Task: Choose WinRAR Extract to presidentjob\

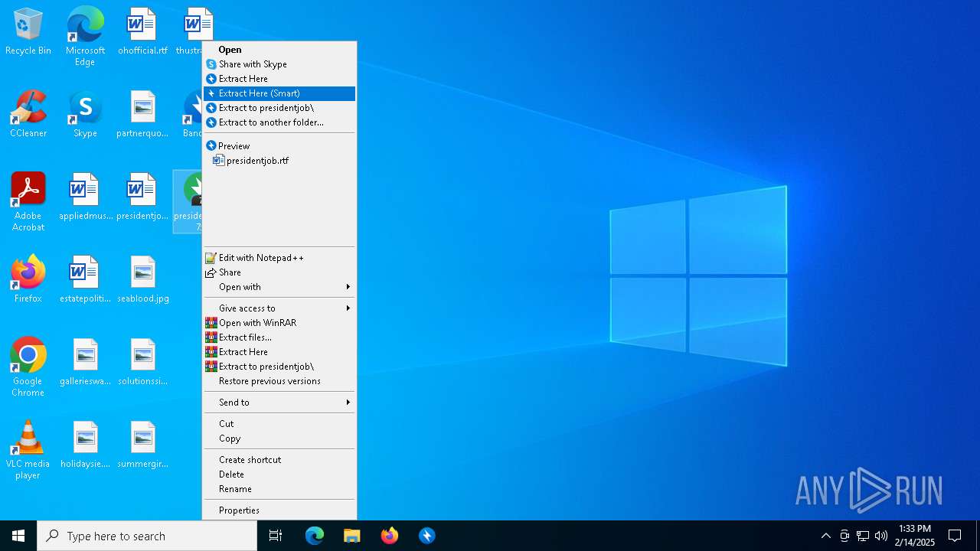Action: pyautogui.click(x=279, y=367)
